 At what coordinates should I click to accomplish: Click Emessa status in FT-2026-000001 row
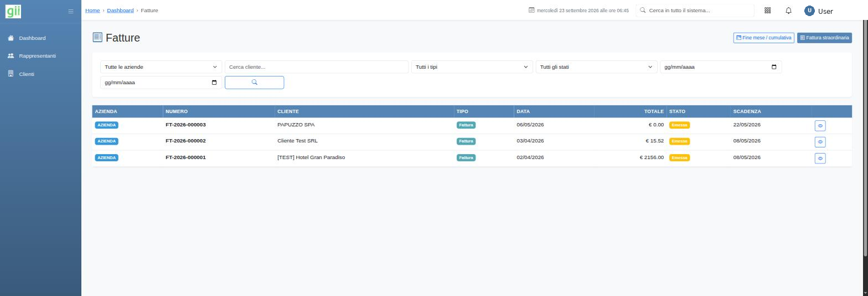(679, 158)
